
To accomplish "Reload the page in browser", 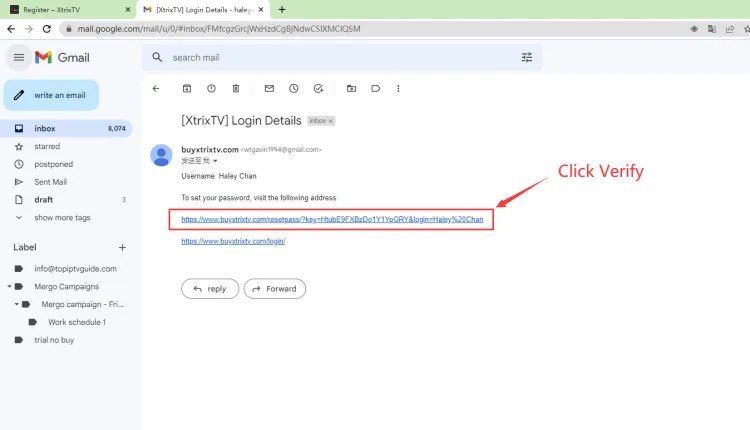I will pos(46,29).
